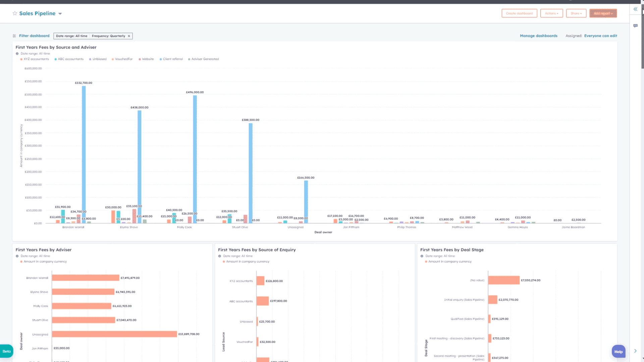Open First Years Fees by Deal Stage title
Image resolution: width=644 pixels, height=362 pixels.
pos(452,250)
